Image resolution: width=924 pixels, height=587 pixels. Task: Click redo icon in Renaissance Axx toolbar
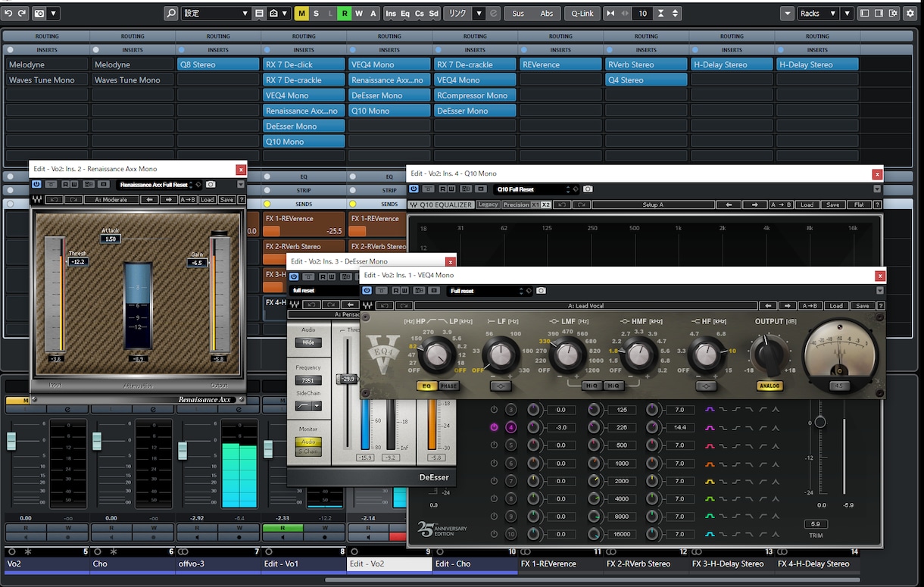(73, 200)
